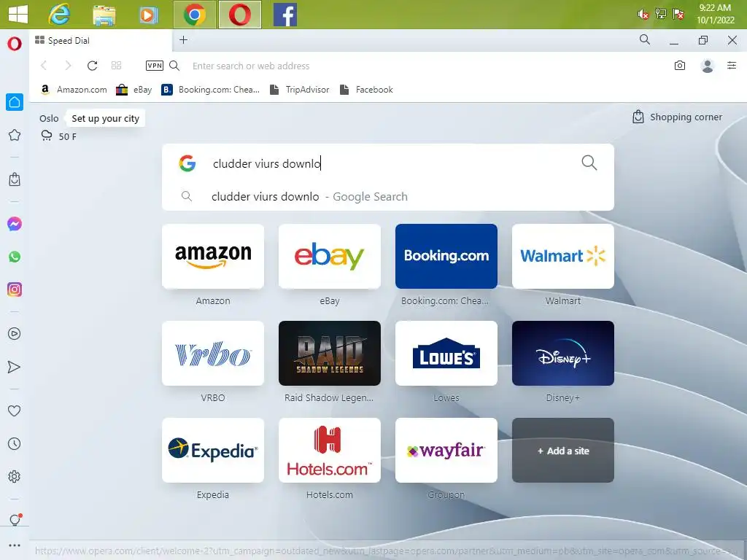Viewport: 747px width, 560px height.
Task: Open Settings gear in sidebar
Action: point(15,477)
